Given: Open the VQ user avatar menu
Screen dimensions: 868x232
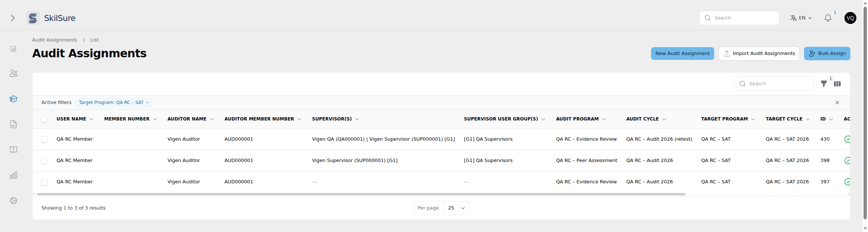Looking at the screenshot, I should pos(850,18).
